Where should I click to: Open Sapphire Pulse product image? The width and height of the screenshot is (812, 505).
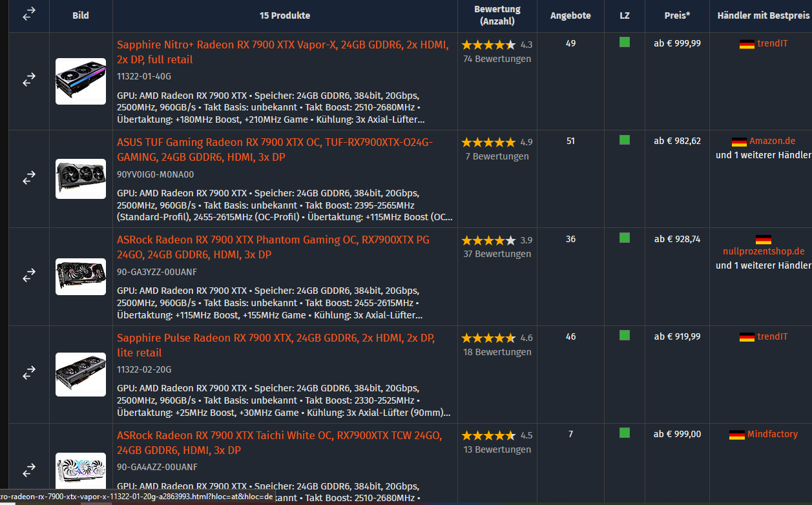(81, 375)
